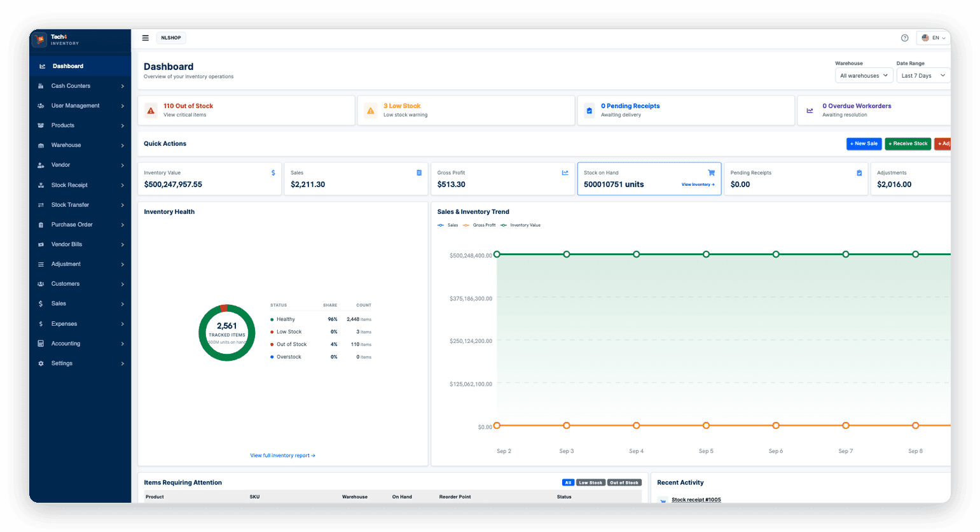Click the Accounting calculator icon
This screenshot has height=532, width=980.
coord(41,344)
